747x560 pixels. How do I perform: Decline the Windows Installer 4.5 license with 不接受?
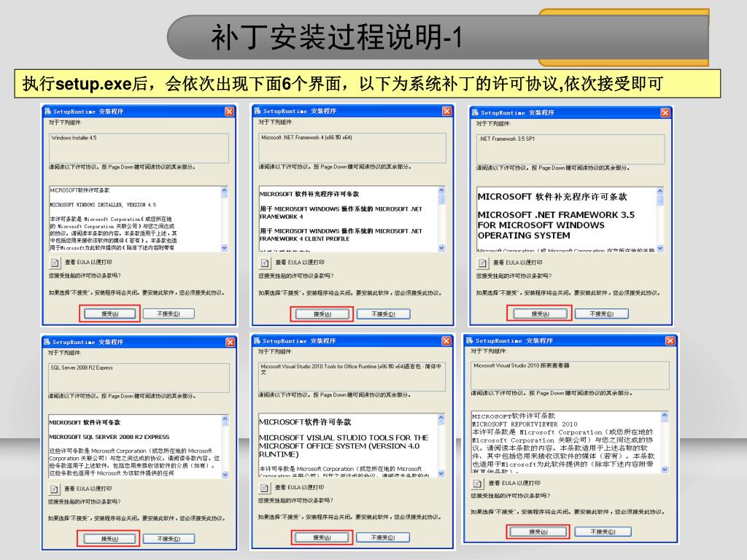169,314
